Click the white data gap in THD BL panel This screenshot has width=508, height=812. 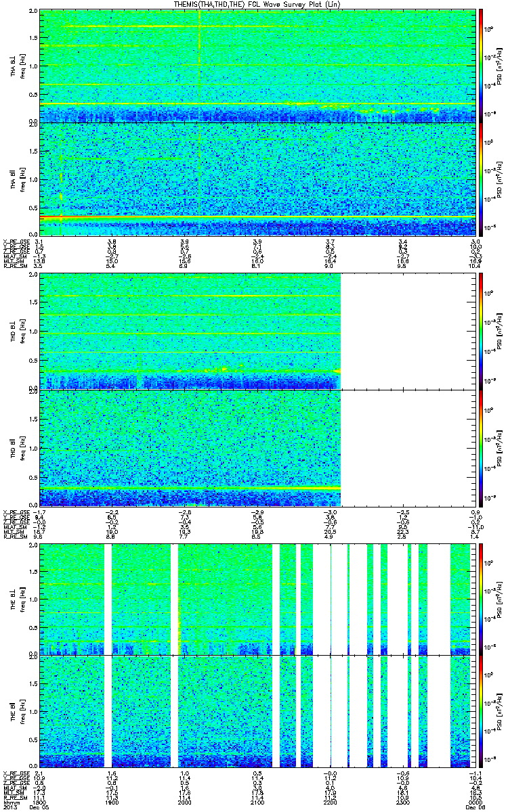click(x=408, y=331)
